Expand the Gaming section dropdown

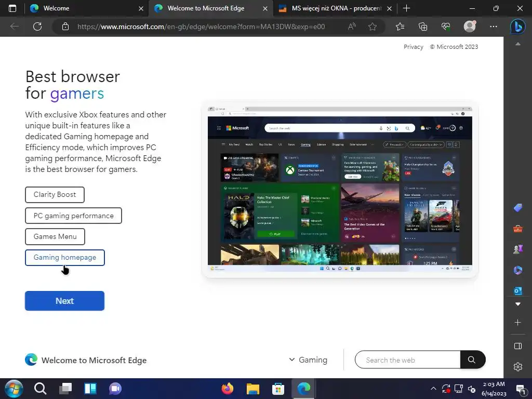point(308,360)
